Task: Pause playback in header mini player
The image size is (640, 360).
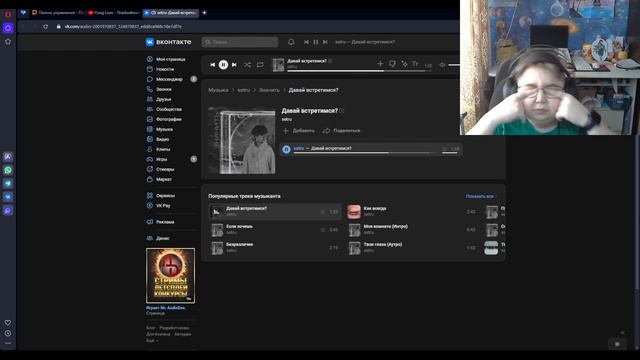Action: [x=316, y=42]
